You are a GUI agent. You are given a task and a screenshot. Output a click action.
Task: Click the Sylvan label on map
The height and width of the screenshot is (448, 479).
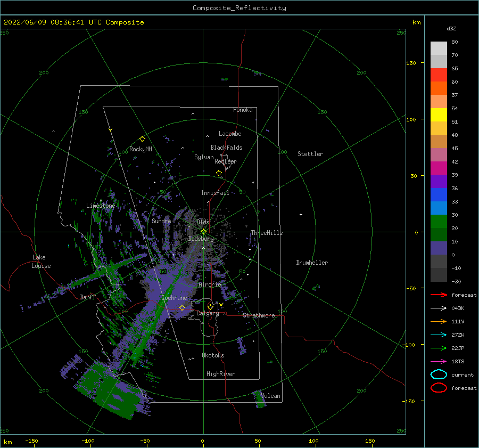pos(204,157)
